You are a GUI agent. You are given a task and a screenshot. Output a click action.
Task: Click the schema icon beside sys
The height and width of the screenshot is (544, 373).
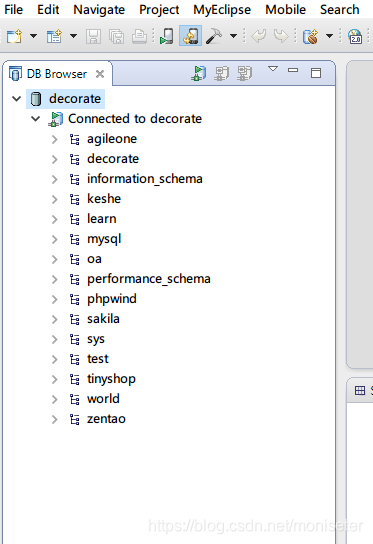tap(75, 339)
